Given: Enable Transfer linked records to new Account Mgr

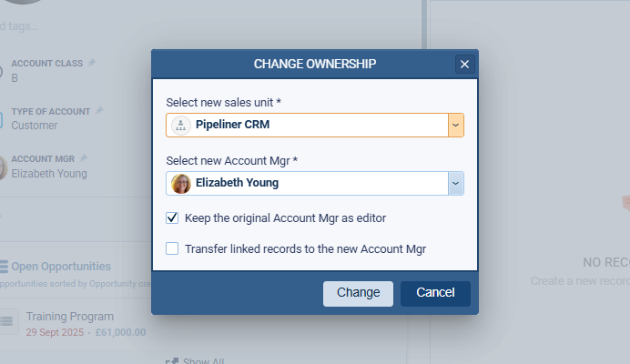Looking at the screenshot, I should [172, 248].
